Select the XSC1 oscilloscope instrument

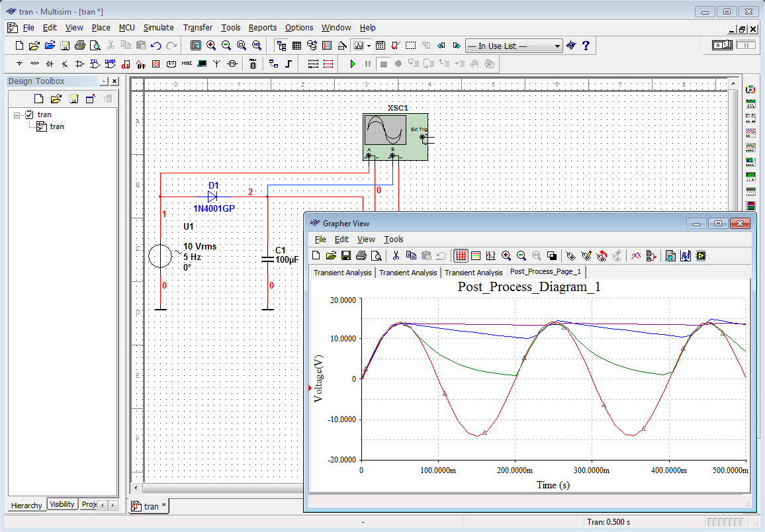(396, 136)
